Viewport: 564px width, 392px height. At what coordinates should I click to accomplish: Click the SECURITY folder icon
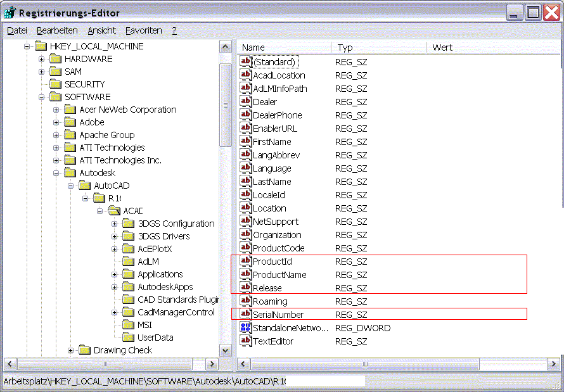pyautogui.click(x=55, y=84)
